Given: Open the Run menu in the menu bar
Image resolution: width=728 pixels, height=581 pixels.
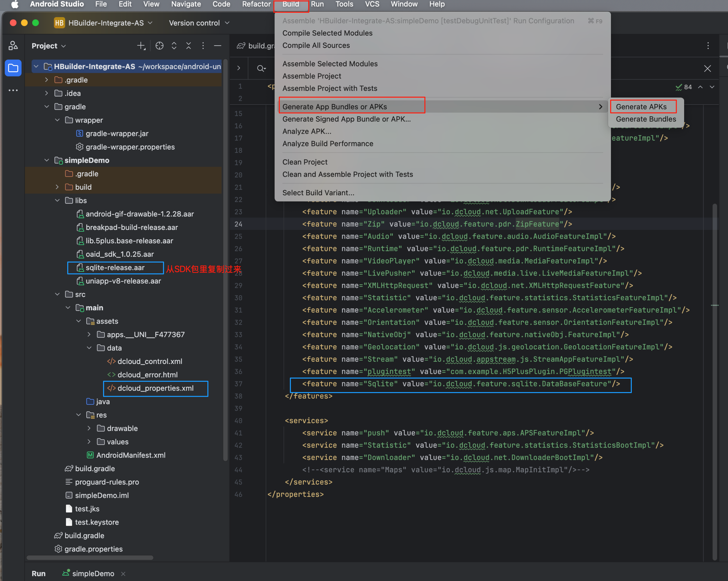Looking at the screenshot, I should click(317, 4).
